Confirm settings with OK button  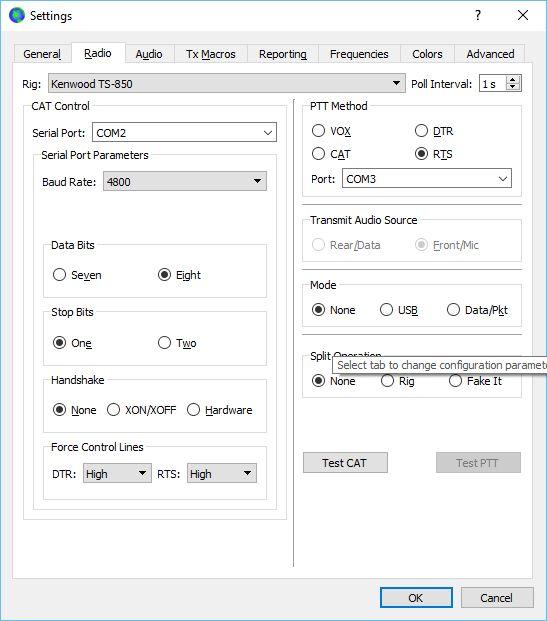[416, 597]
